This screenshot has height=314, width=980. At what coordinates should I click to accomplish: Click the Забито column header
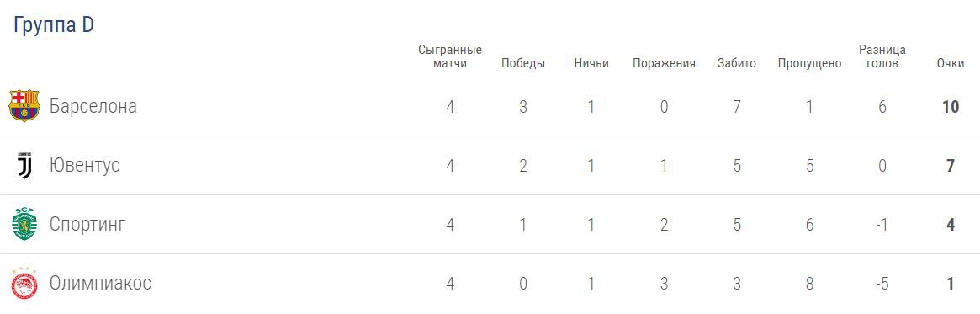737,63
